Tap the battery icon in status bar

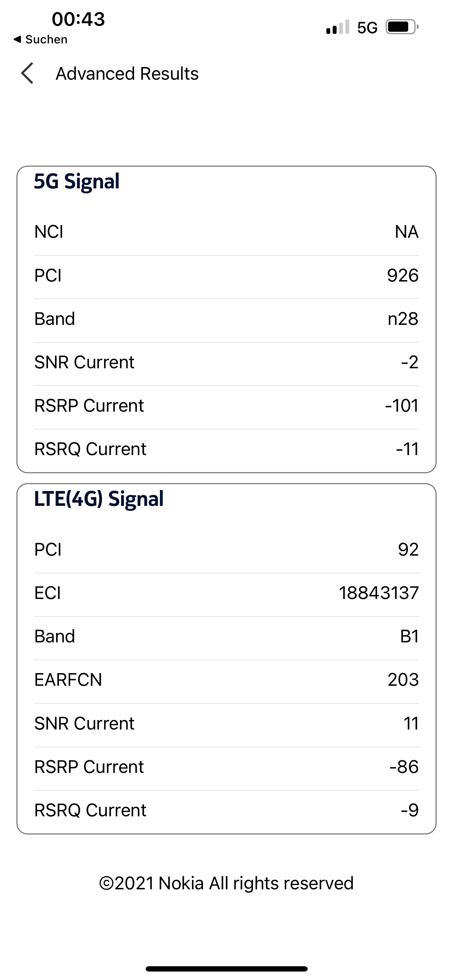pyautogui.click(x=401, y=27)
